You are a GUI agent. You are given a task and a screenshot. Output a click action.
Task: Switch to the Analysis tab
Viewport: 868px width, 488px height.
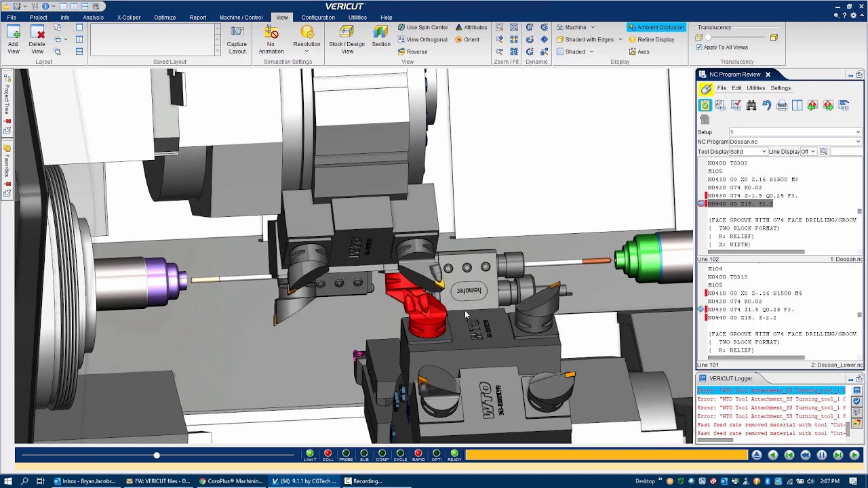(x=93, y=18)
